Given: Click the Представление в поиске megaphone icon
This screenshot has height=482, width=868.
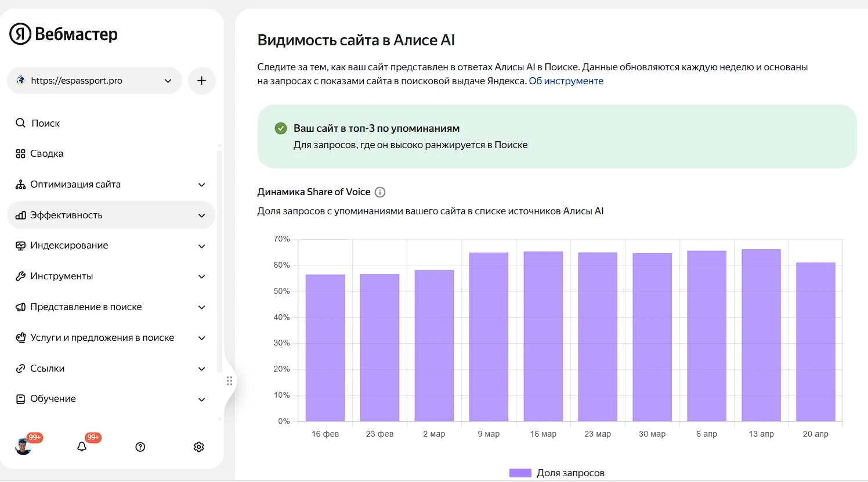Looking at the screenshot, I should tap(20, 307).
